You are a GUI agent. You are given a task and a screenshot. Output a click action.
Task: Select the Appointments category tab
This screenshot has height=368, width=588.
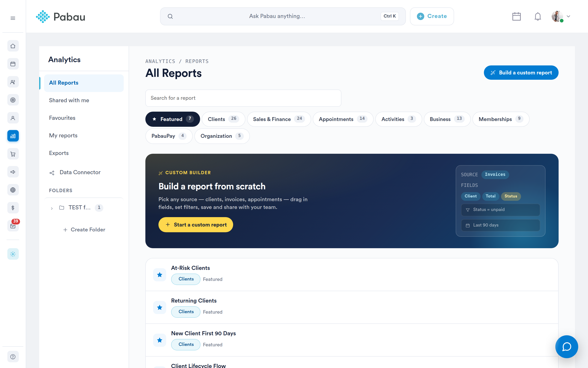(343, 119)
